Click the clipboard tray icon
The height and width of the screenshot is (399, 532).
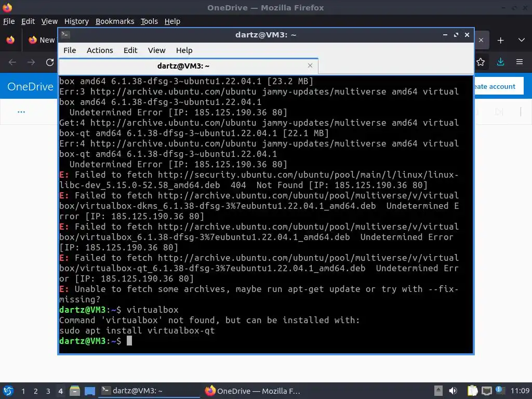click(x=472, y=391)
